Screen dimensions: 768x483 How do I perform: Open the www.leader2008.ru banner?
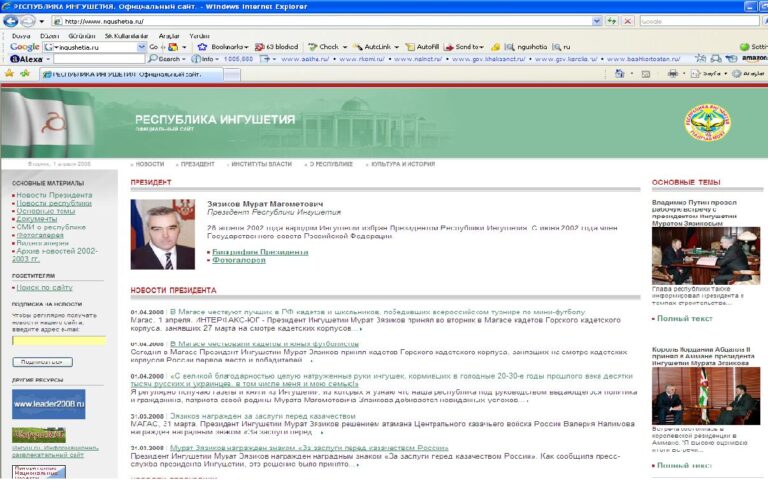(x=48, y=404)
